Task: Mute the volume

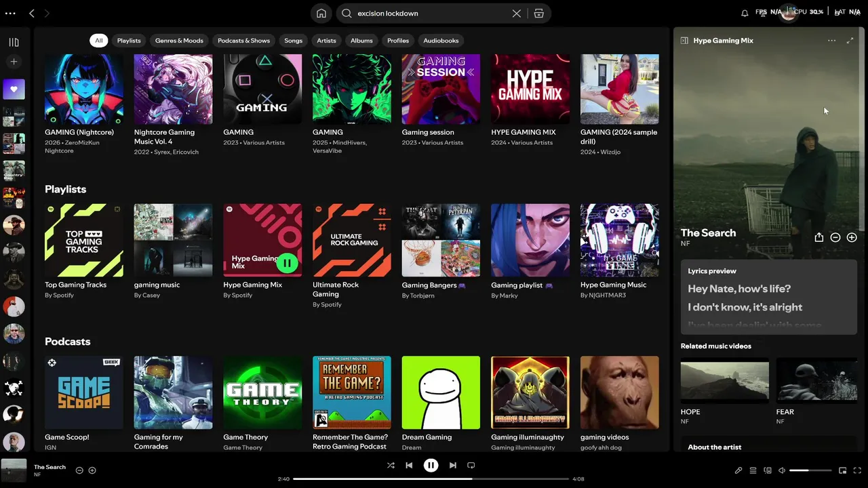Action: coord(782,470)
